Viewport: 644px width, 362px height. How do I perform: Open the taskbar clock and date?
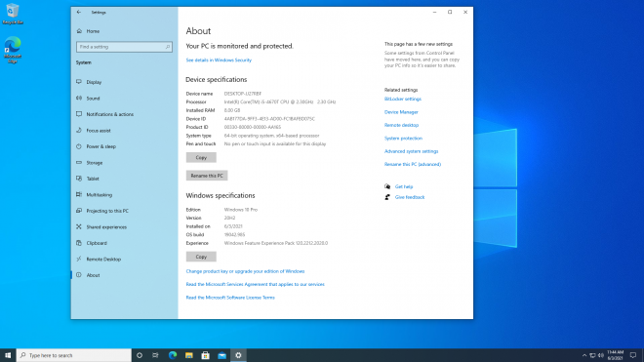tap(616, 355)
